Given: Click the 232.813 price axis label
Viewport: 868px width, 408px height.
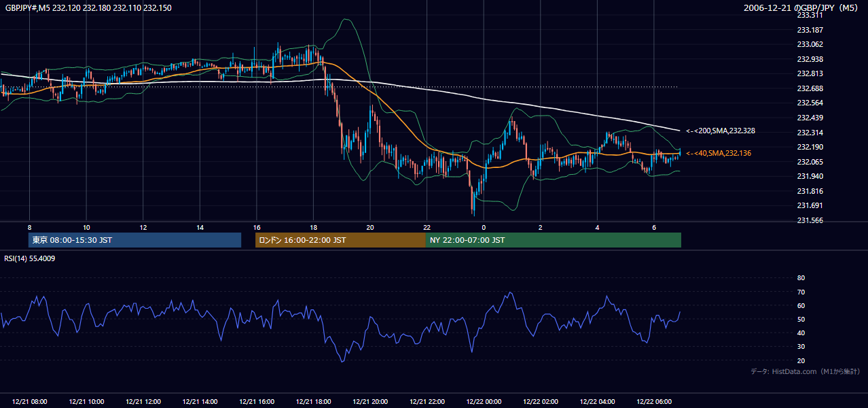Looking at the screenshot, I should 810,74.
